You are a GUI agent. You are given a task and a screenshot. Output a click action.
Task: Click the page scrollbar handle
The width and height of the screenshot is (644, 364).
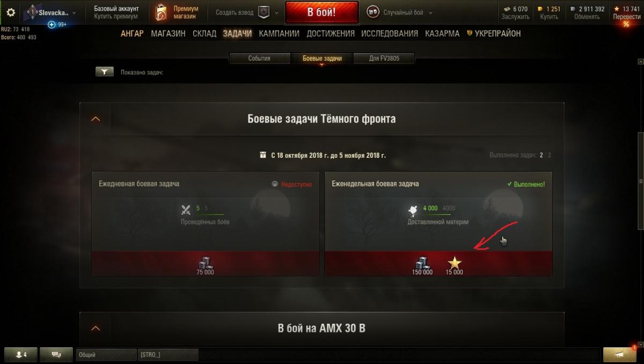tap(641, 181)
